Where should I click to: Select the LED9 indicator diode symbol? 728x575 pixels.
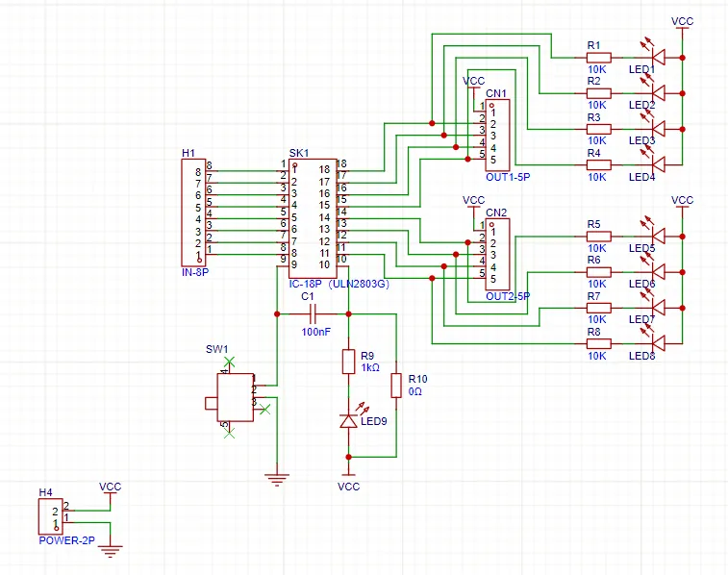coord(349,420)
